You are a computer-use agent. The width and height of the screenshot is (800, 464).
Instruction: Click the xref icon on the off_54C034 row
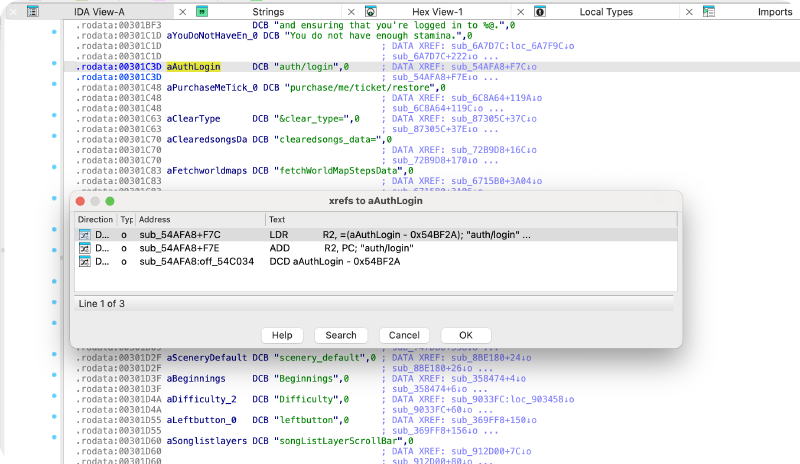pos(85,261)
